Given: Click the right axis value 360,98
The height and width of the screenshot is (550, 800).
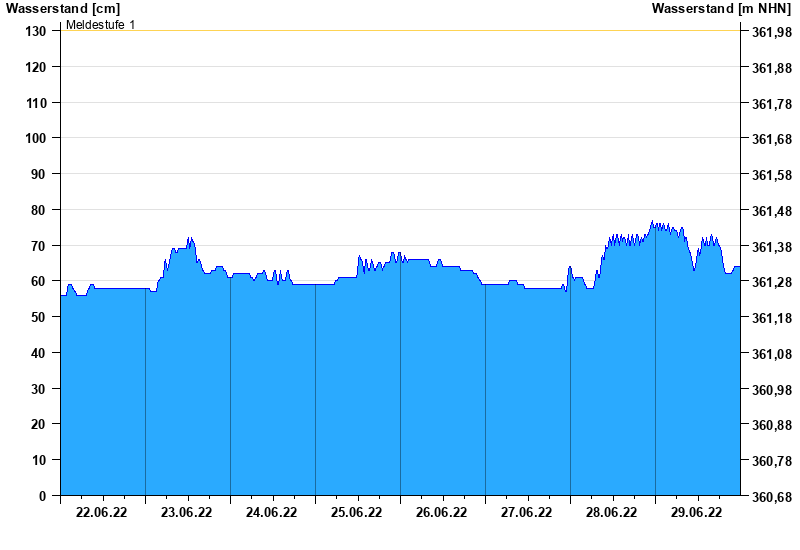Looking at the screenshot, I should [772, 389].
